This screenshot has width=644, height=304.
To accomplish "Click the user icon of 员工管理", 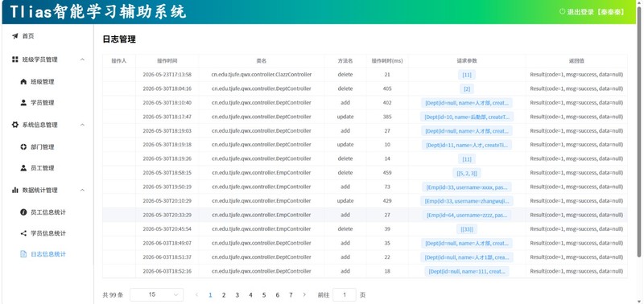I will pos(23,168).
